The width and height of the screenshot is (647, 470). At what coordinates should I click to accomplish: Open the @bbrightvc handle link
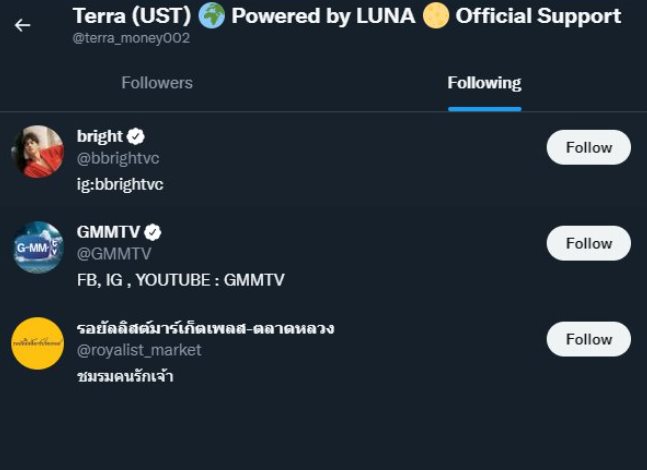(x=118, y=158)
